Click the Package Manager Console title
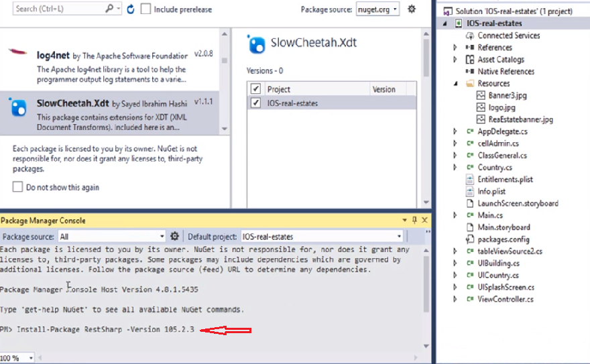The height and width of the screenshot is (364, 590). [43, 221]
